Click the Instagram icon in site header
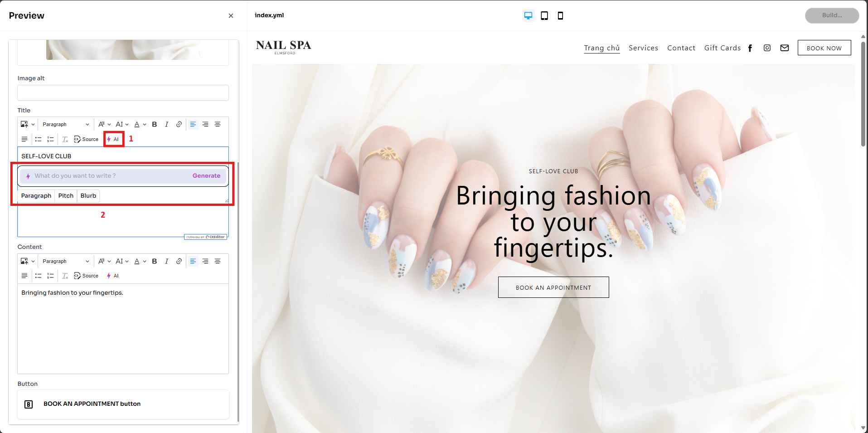 tap(767, 48)
